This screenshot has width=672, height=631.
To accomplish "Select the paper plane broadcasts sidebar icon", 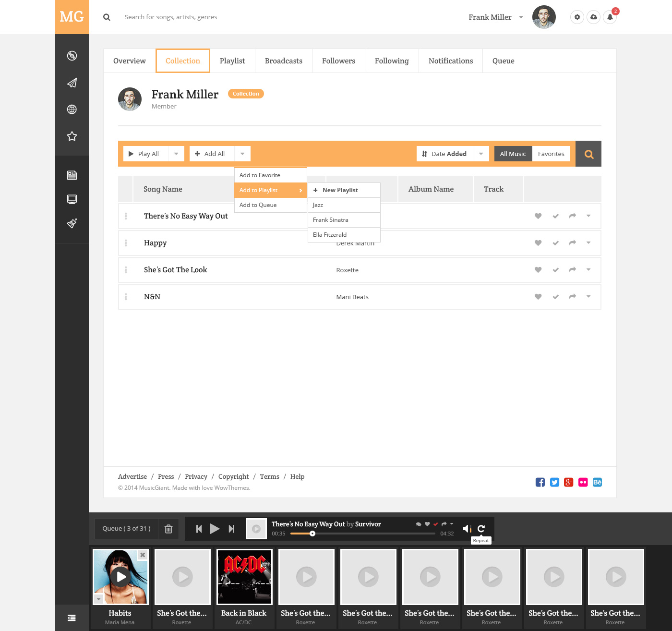I will [72, 83].
